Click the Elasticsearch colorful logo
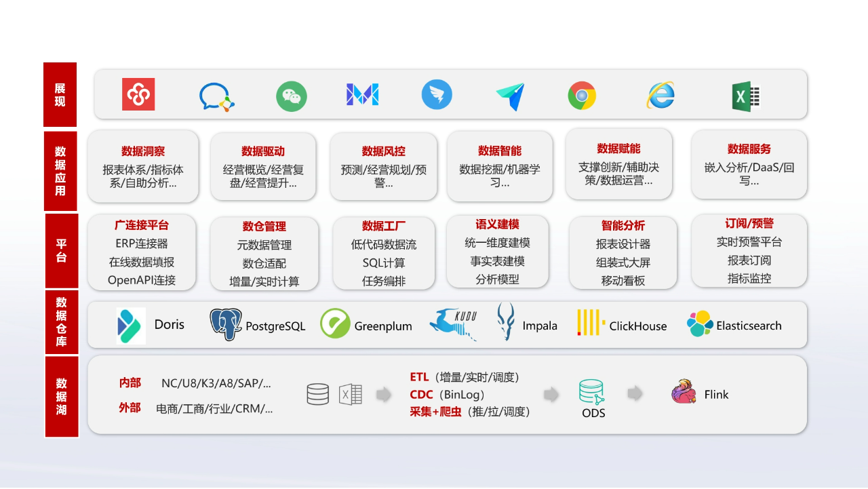The height and width of the screenshot is (489, 868). (700, 324)
